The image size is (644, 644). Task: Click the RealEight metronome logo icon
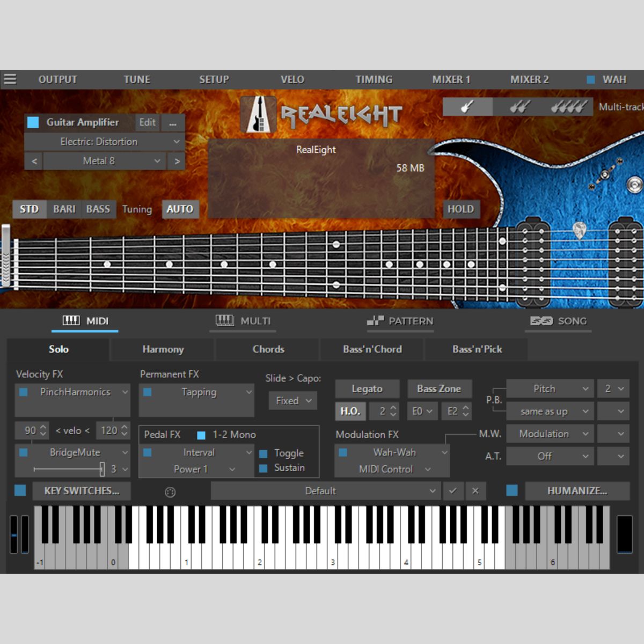[258, 114]
